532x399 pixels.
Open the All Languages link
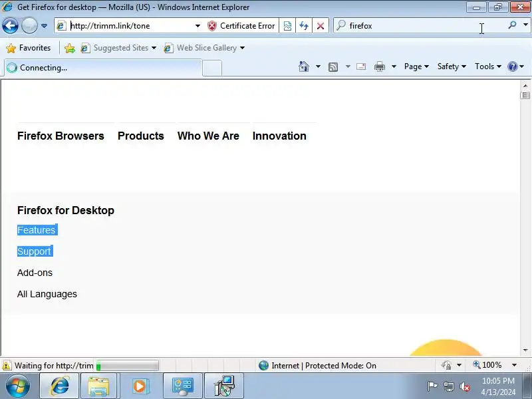(x=47, y=294)
